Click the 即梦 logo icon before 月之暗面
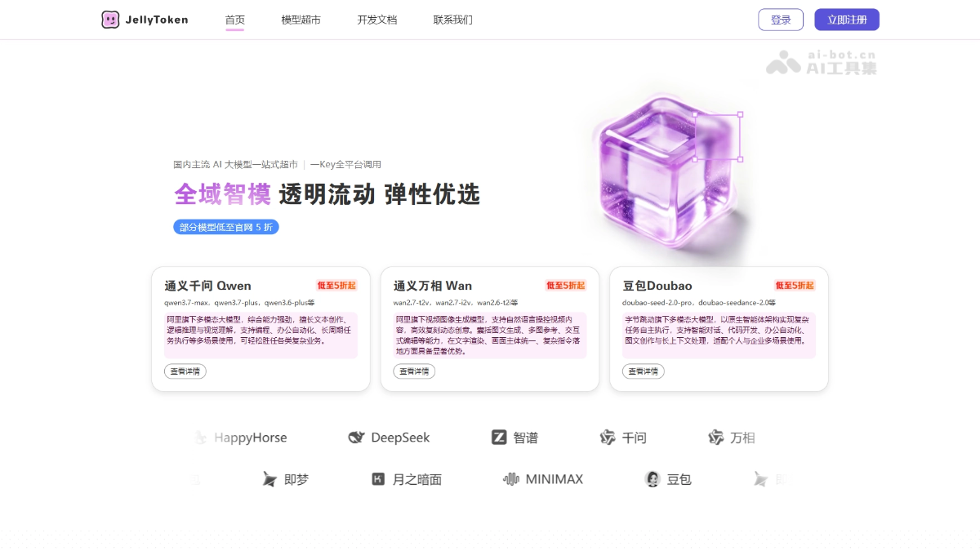Image resolution: width=980 pixels, height=551 pixels. 269,479
